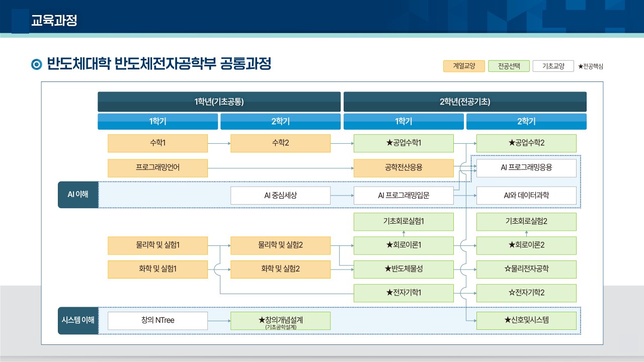Select the 기초회로실험1 course box
The image size is (644, 362).
pos(404,221)
